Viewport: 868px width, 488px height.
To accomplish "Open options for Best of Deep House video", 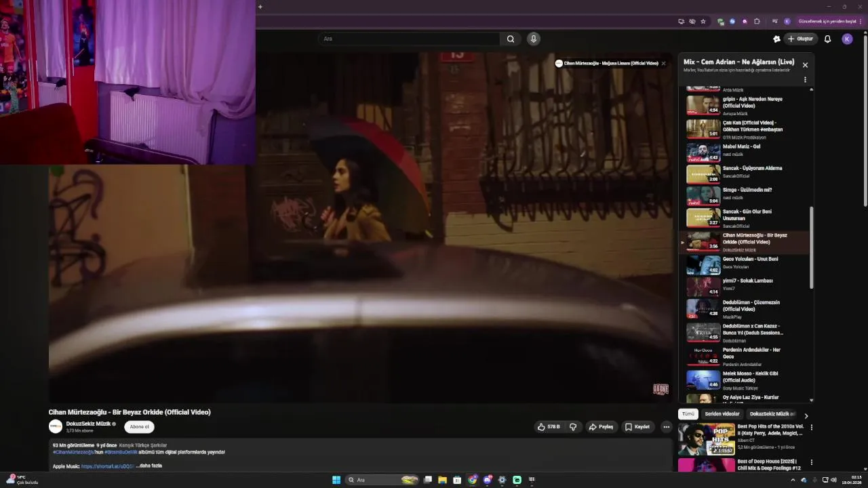I will click(811, 463).
